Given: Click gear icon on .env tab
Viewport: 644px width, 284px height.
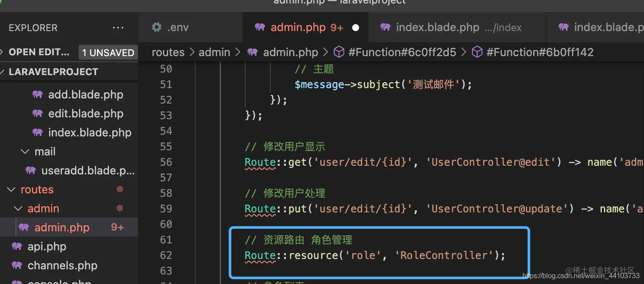Looking at the screenshot, I should (x=156, y=27).
